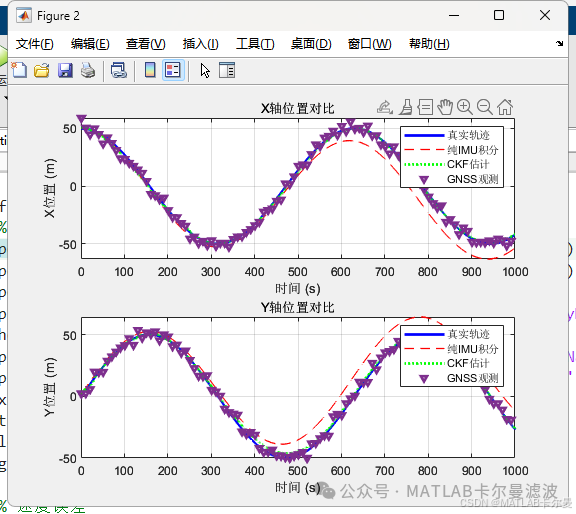This screenshot has height=514, width=576.
Task: Dock figure using arrow at menu bar end
Action: (559, 43)
